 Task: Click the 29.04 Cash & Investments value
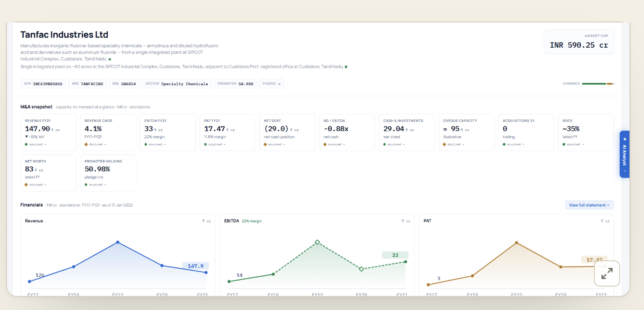tap(394, 129)
